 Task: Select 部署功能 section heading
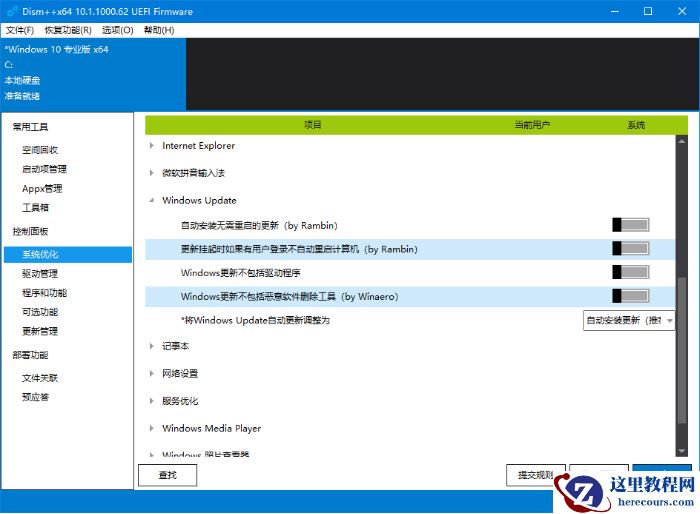(x=30, y=355)
